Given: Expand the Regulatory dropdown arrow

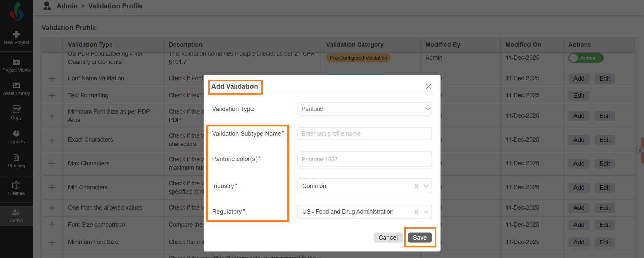Looking at the screenshot, I should [426, 212].
